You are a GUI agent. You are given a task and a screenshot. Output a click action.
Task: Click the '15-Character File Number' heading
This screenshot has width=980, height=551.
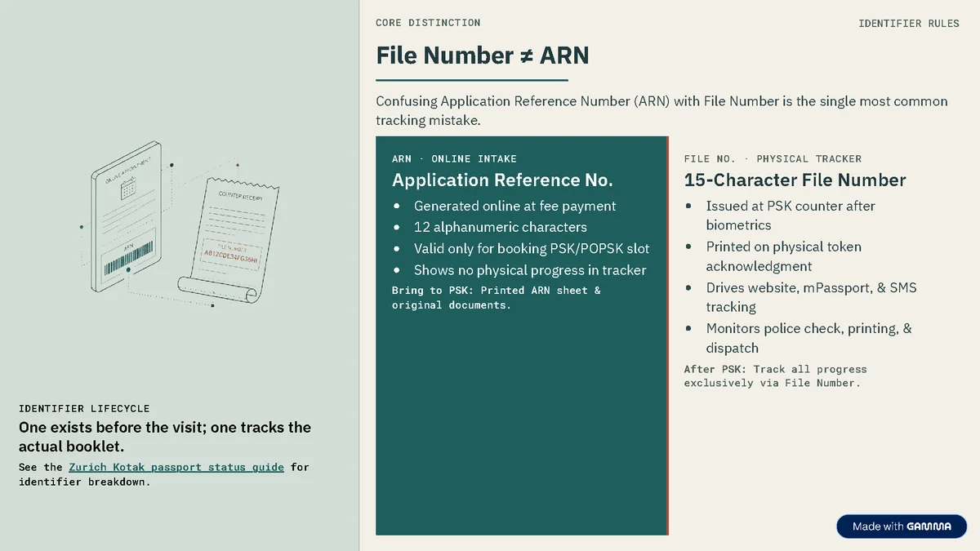coord(795,180)
